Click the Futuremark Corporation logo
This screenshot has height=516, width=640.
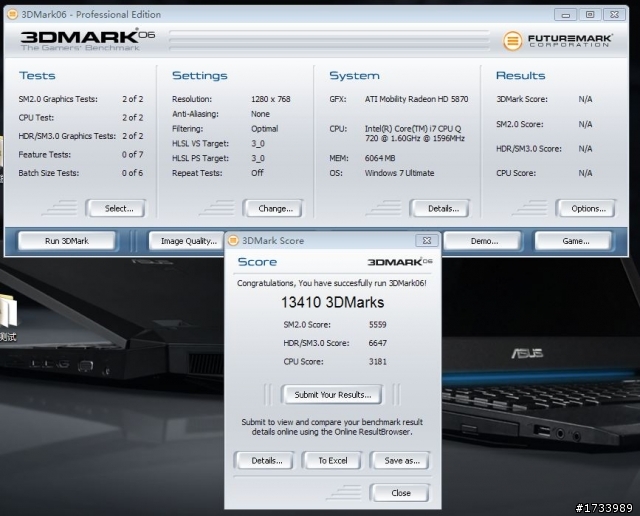coord(558,41)
